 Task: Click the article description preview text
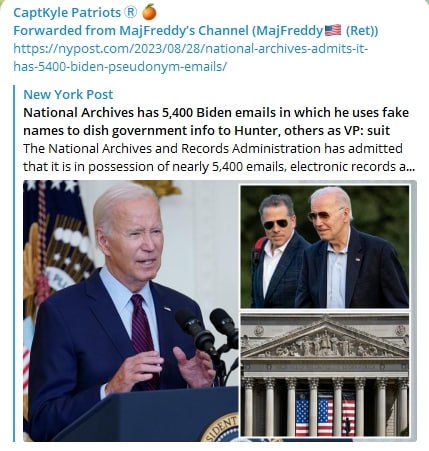click(x=219, y=157)
